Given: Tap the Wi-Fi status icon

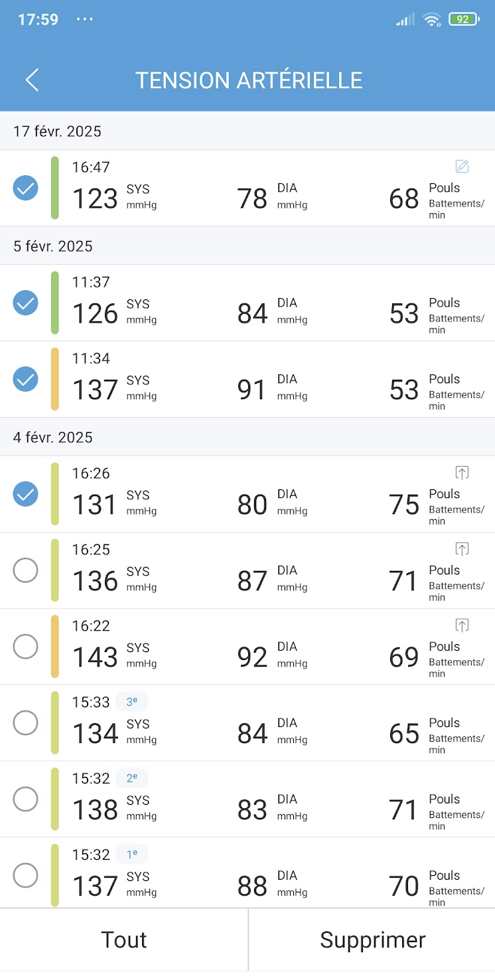Looking at the screenshot, I should pos(432,19).
